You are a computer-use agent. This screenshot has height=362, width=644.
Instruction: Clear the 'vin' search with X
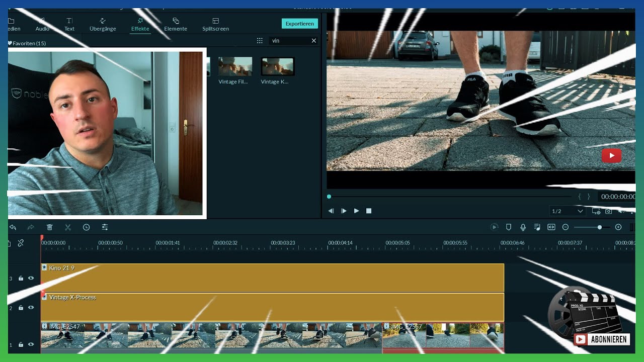click(313, 41)
